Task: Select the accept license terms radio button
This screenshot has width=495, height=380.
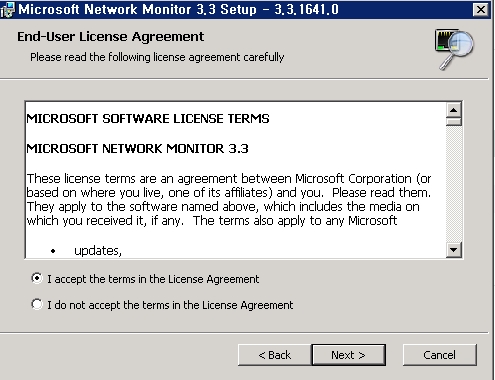Action: [37, 278]
